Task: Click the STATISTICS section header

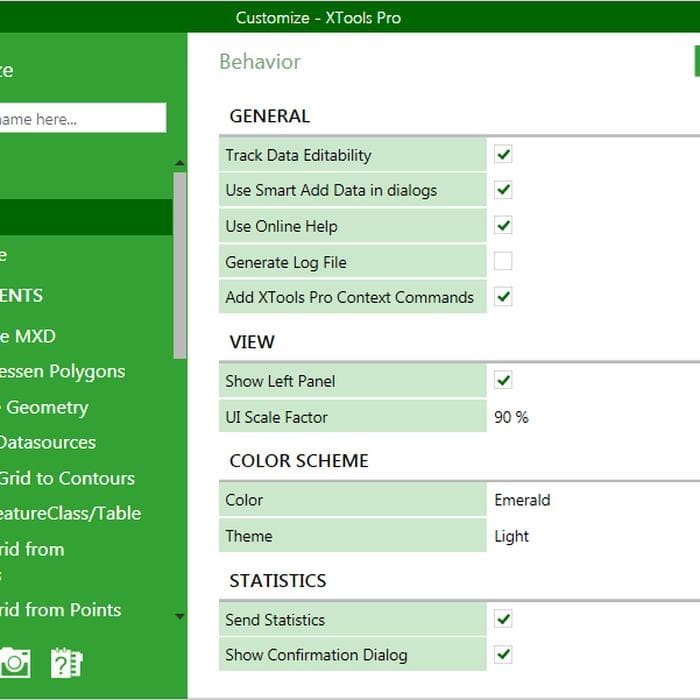Action: 278,580
